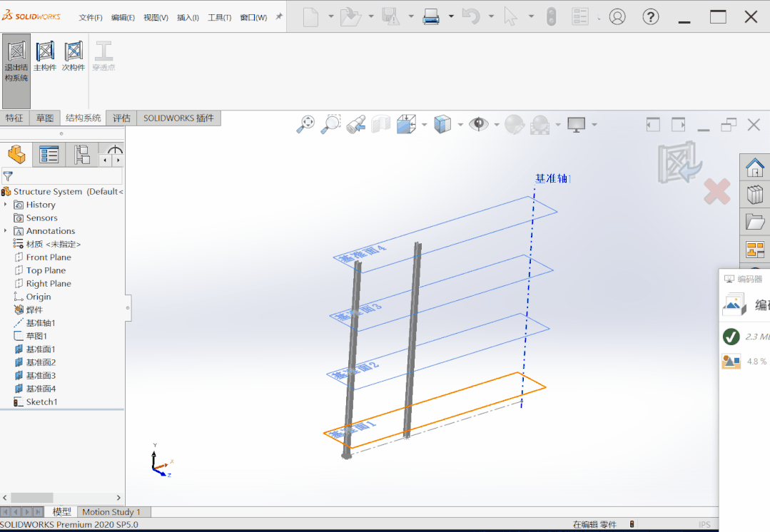Open the 窗口(W) Window menu
The height and width of the screenshot is (532, 770).
[253, 18]
